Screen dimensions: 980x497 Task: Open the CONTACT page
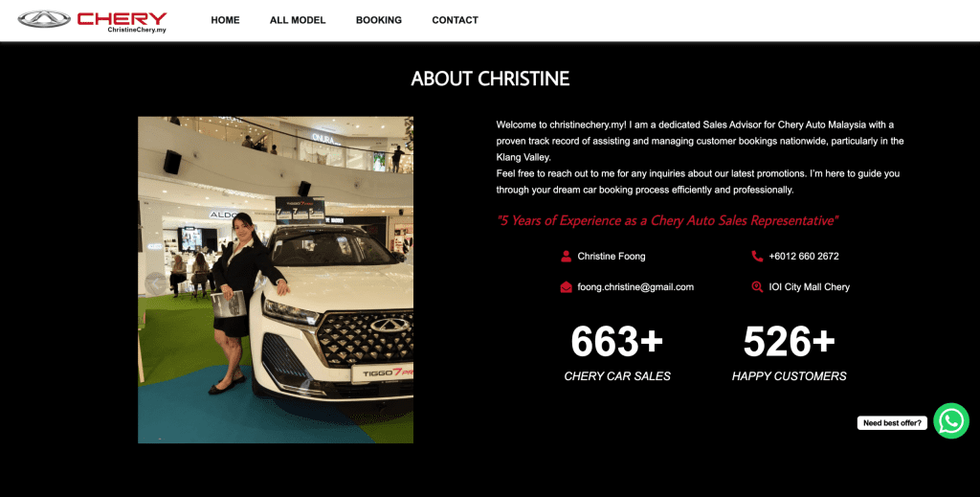click(x=455, y=20)
